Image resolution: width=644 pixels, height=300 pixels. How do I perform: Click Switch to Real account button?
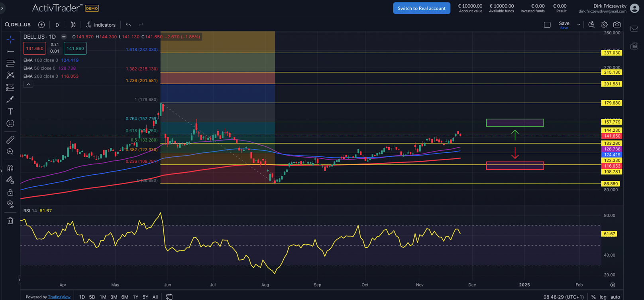click(421, 8)
